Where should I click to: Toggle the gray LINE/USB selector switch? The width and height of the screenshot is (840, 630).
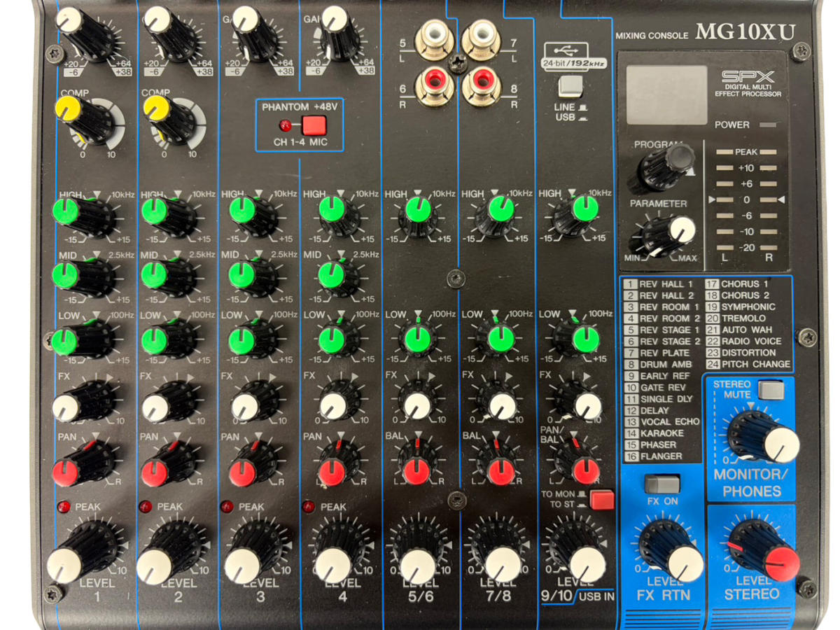click(571, 86)
